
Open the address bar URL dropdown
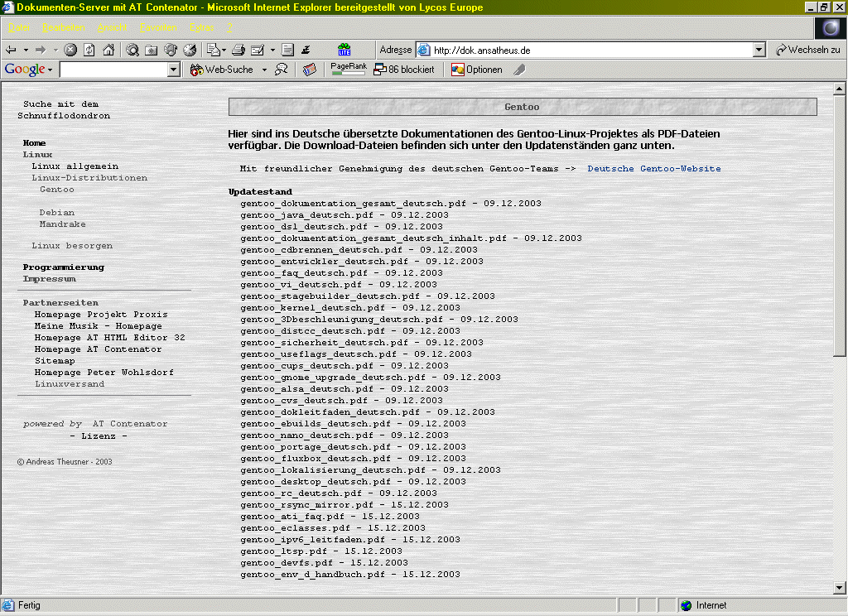click(759, 50)
